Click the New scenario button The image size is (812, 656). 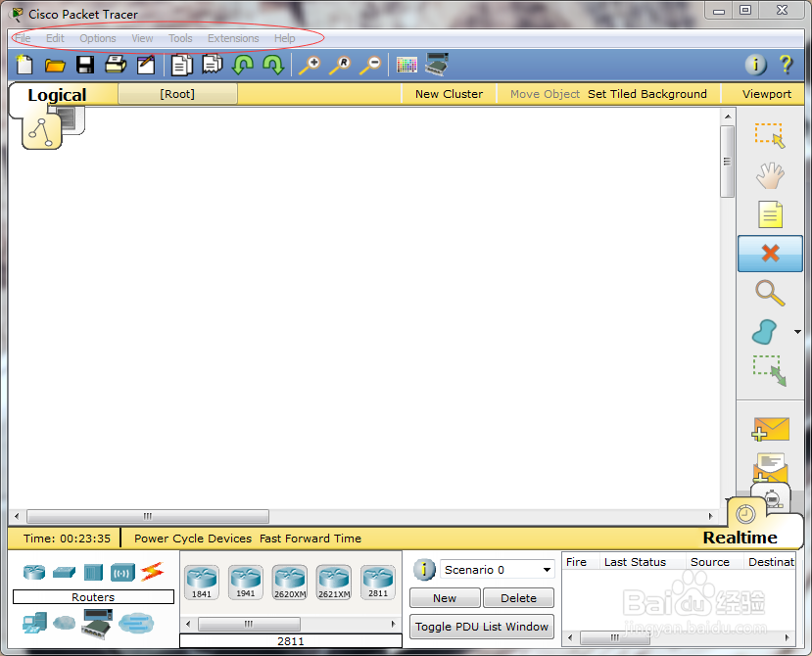(445, 598)
